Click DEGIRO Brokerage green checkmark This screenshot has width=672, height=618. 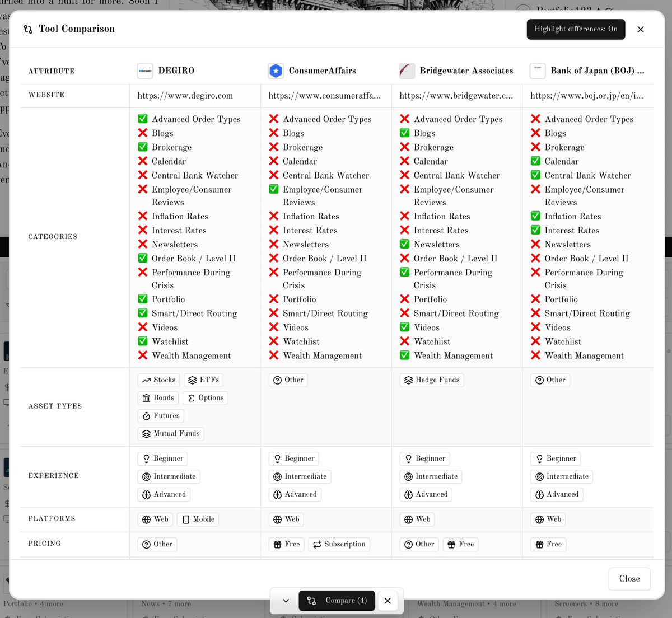[143, 147]
